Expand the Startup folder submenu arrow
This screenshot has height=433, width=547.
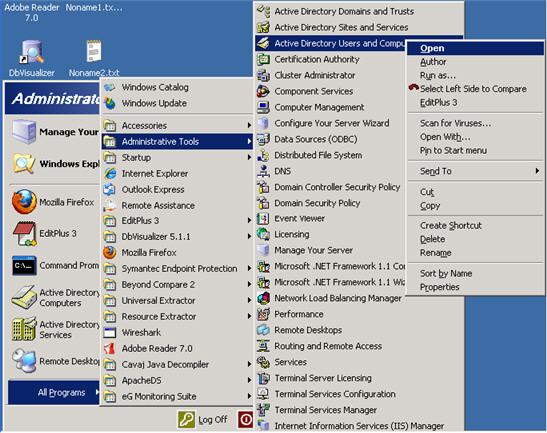tap(249, 157)
